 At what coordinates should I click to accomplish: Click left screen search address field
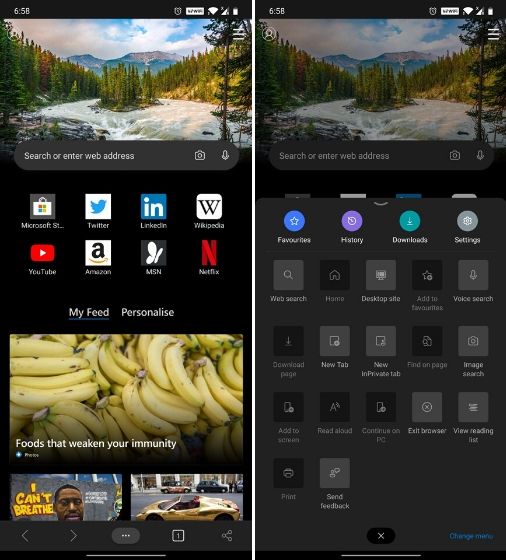[126, 156]
